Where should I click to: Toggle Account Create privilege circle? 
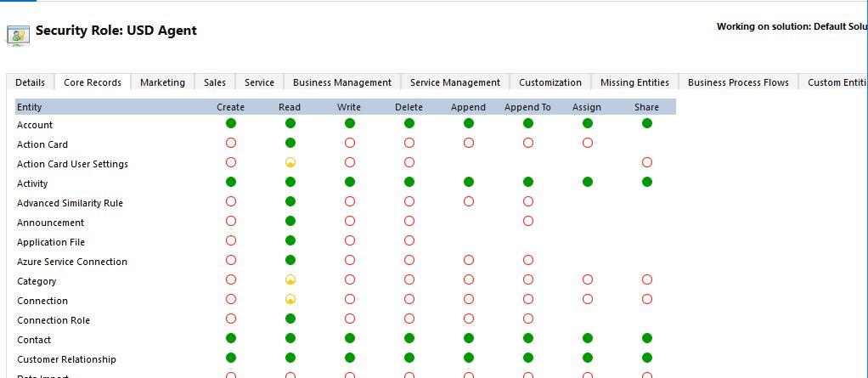coord(231,123)
